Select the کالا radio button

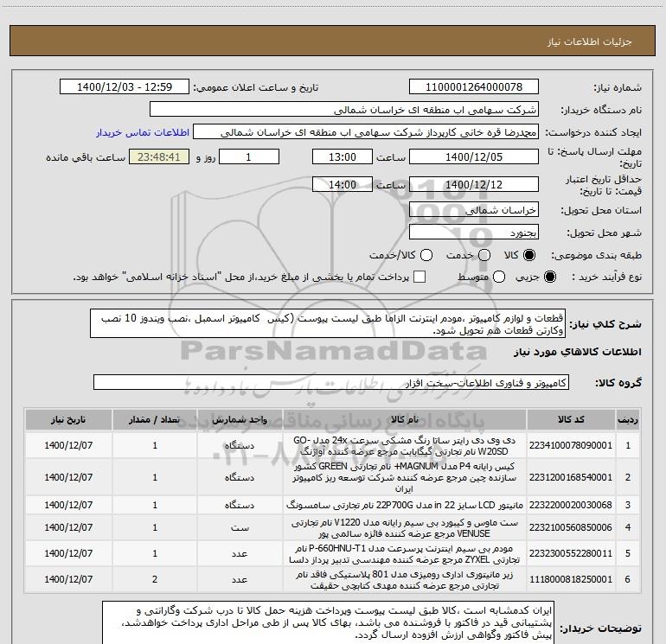(x=529, y=255)
